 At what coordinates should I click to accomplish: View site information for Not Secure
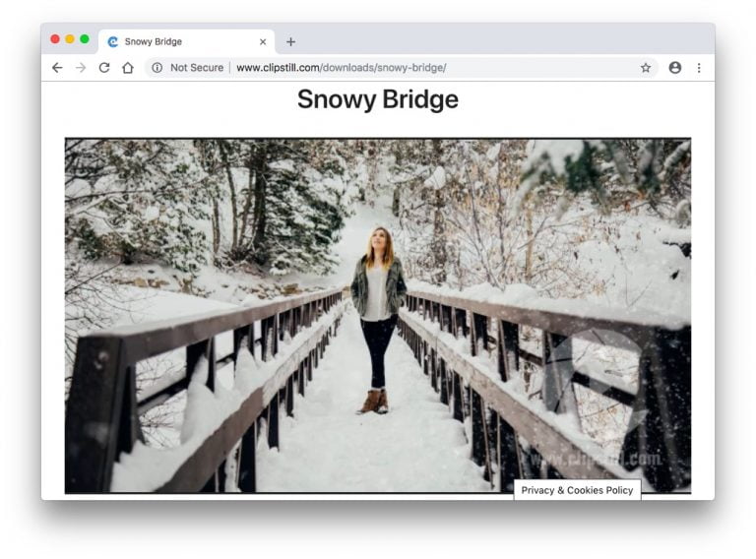pos(157,68)
